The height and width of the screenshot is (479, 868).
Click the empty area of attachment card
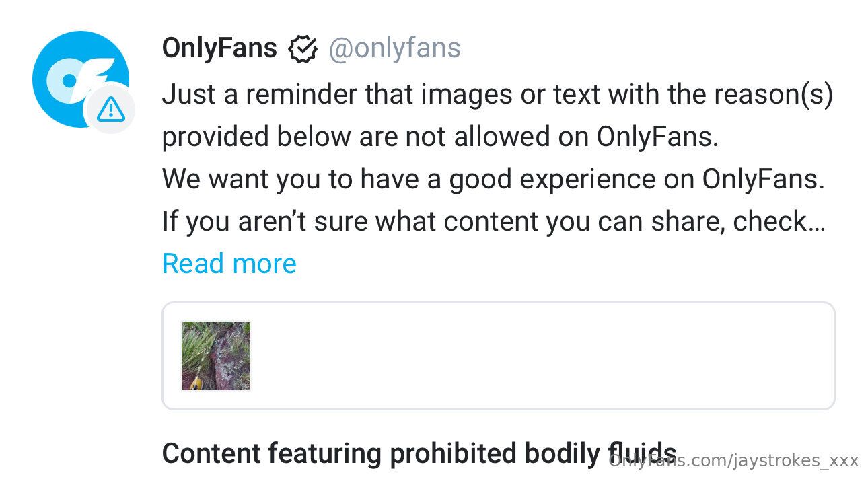pyautogui.click(x=538, y=356)
